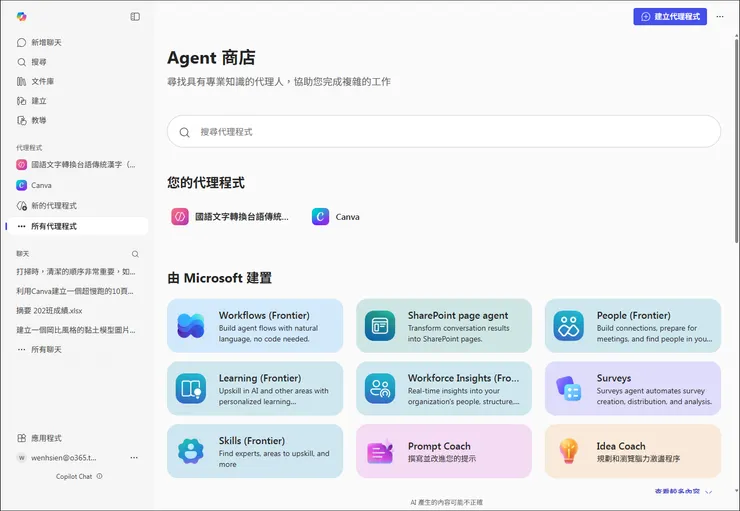Screen dimensions: 740x511
Task: Open People (Frontier) agent card
Action: [633, 326]
